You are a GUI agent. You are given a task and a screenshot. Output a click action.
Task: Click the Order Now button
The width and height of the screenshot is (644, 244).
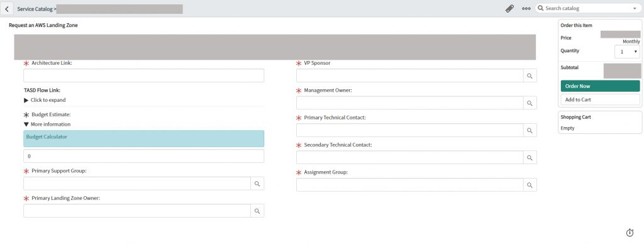600,86
